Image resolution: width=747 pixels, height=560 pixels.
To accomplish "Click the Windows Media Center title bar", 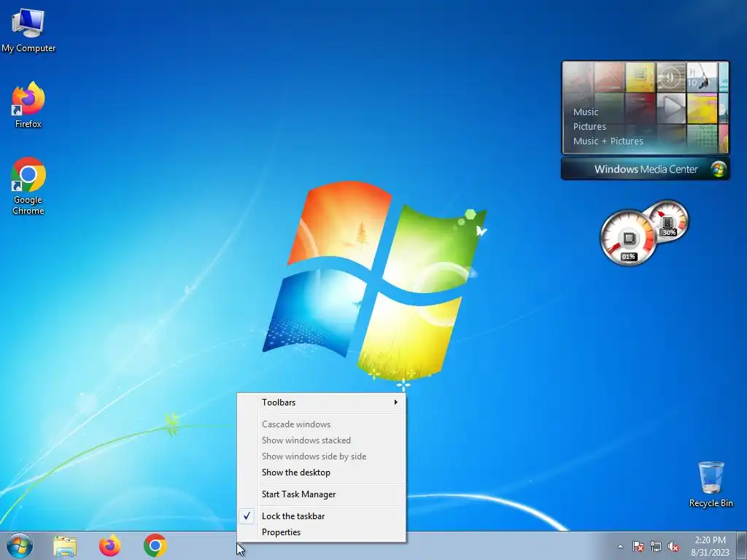I will [645, 169].
